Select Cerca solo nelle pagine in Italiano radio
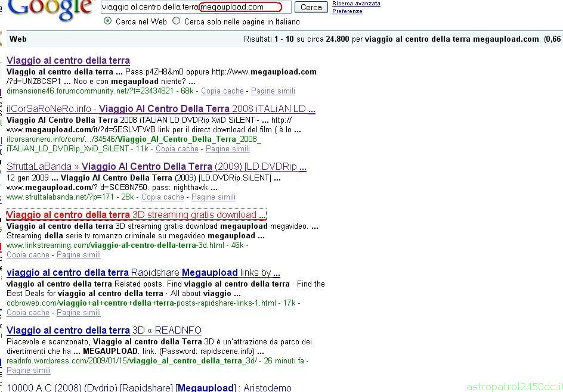The height and width of the screenshot is (392, 563). (x=176, y=21)
